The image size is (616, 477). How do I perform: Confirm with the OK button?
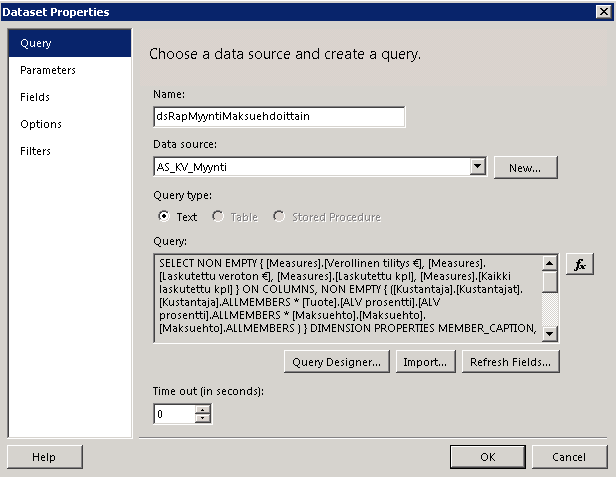coord(487,457)
